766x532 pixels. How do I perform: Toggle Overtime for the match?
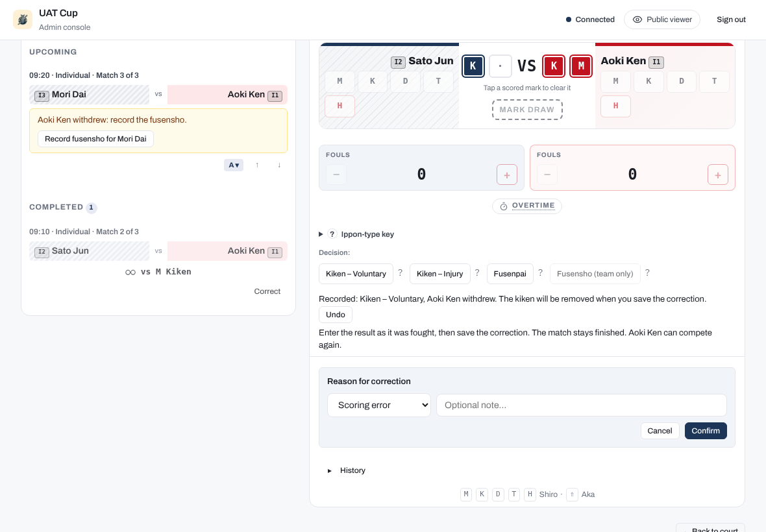527,206
